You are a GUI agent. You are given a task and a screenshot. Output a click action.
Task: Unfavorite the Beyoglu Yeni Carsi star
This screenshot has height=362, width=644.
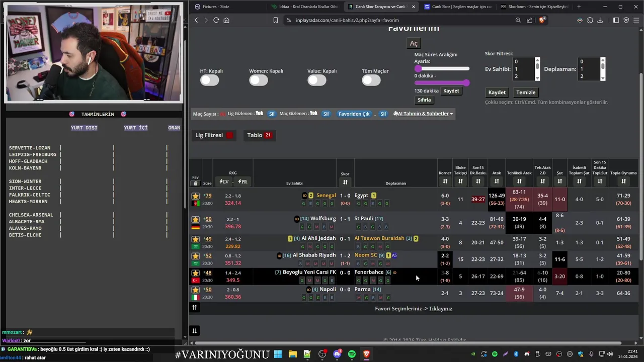pos(196,273)
